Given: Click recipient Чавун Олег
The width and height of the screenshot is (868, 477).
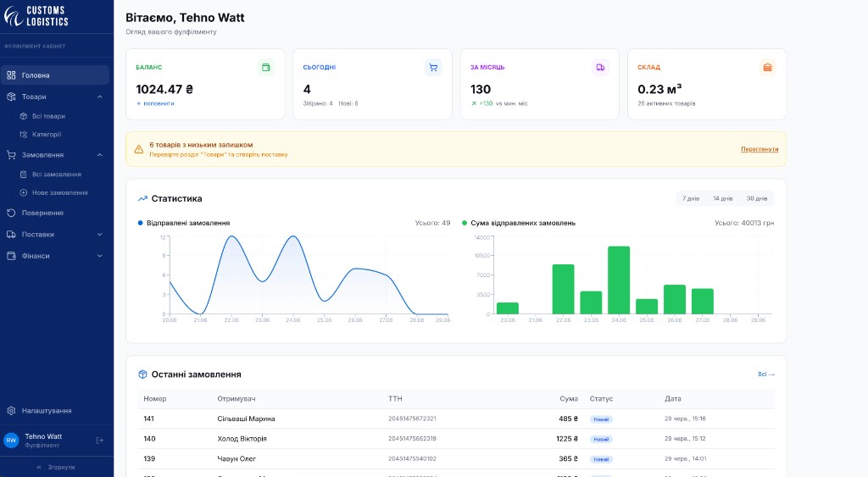Looking at the screenshot, I should (x=236, y=458).
